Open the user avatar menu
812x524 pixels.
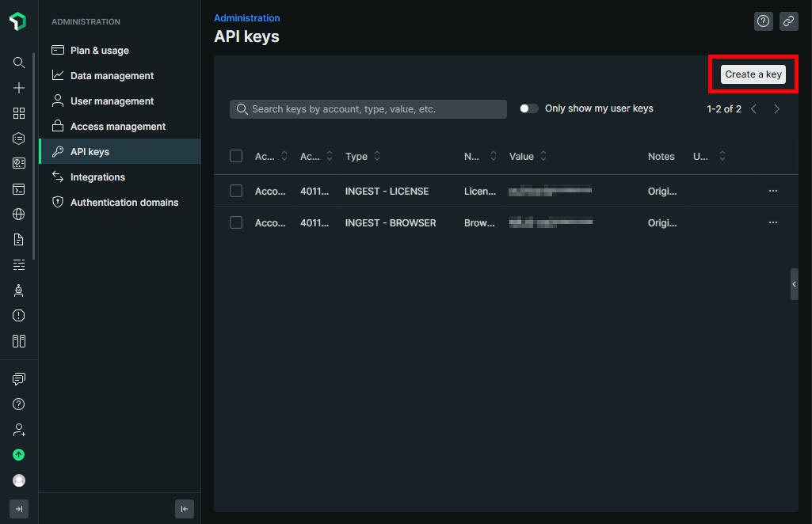[x=19, y=480]
